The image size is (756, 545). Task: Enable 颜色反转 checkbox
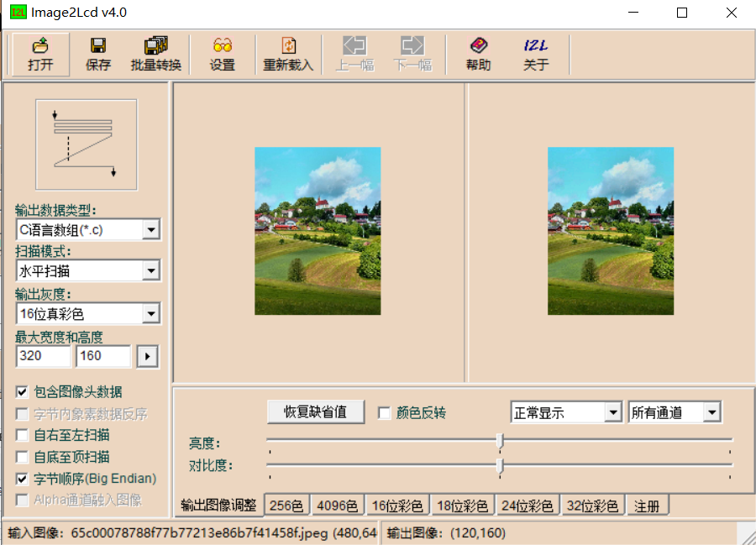tap(384, 413)
